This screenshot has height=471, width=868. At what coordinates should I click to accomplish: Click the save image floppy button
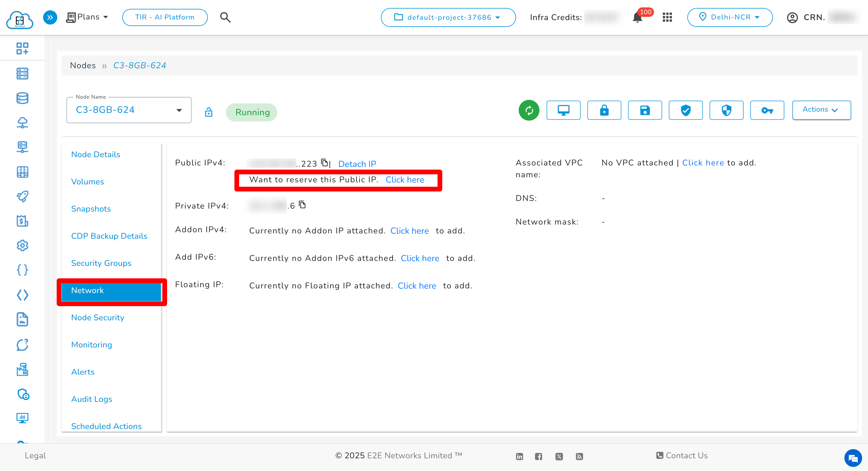tap(645, 110)
